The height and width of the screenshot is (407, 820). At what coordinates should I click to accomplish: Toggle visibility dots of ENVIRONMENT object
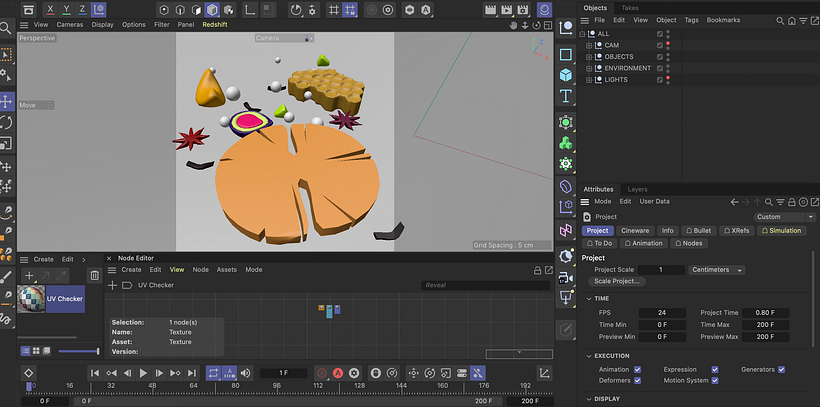click(x=668, y=68)
